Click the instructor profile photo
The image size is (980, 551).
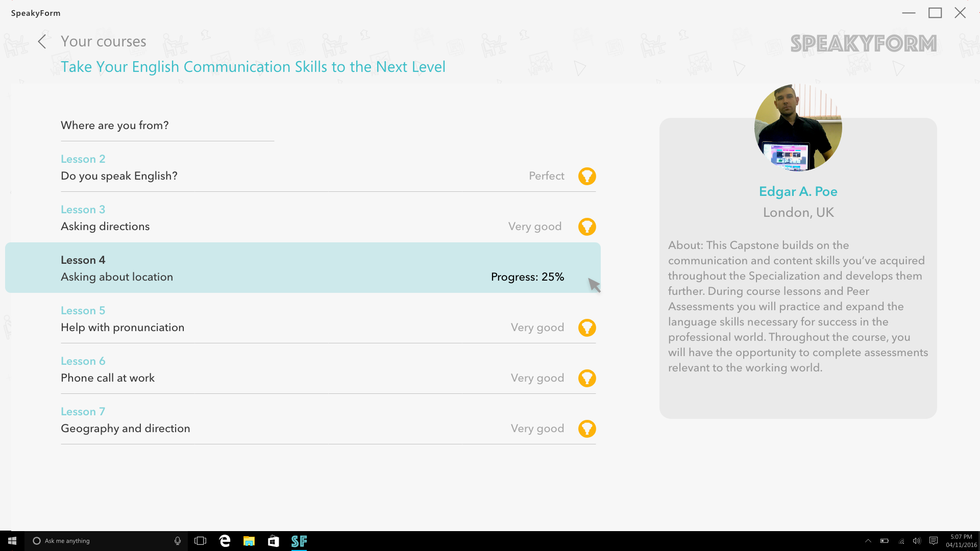click(798, 128)
